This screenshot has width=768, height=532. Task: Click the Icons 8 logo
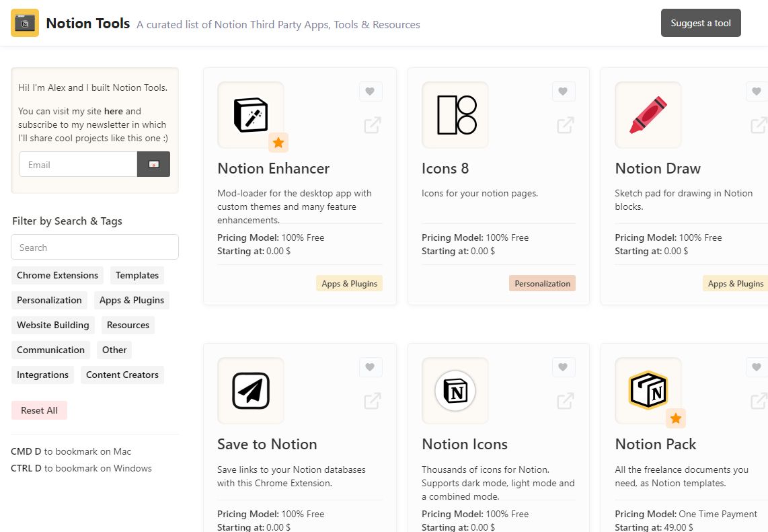coord(457,115)
